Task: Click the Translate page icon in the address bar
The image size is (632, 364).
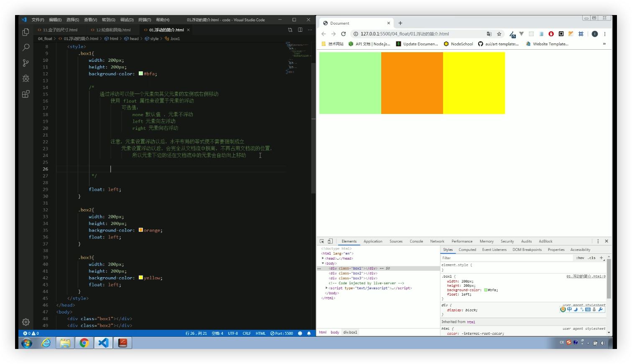Action: click(489, 34)
